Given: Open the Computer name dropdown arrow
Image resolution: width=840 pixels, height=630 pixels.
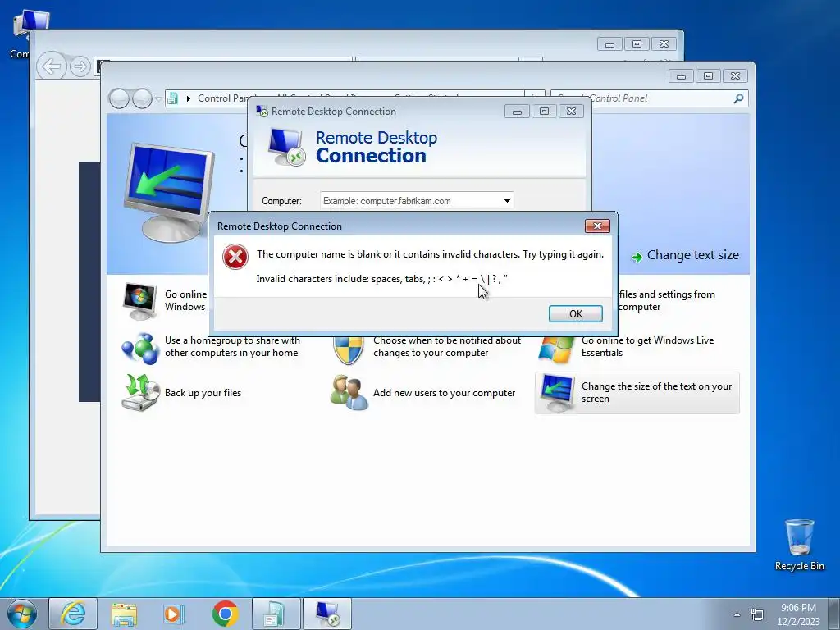Looking at the screenshot, I should [x=507, y=201].
